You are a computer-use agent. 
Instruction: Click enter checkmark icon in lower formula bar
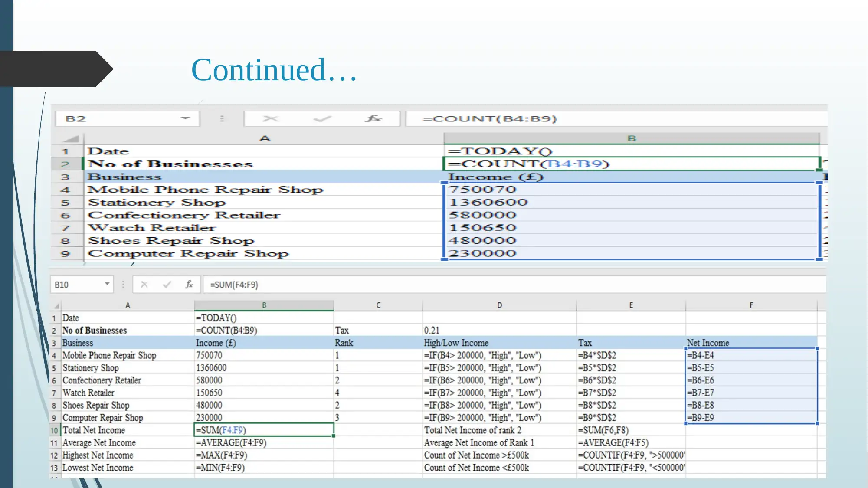tap(167, 285)
